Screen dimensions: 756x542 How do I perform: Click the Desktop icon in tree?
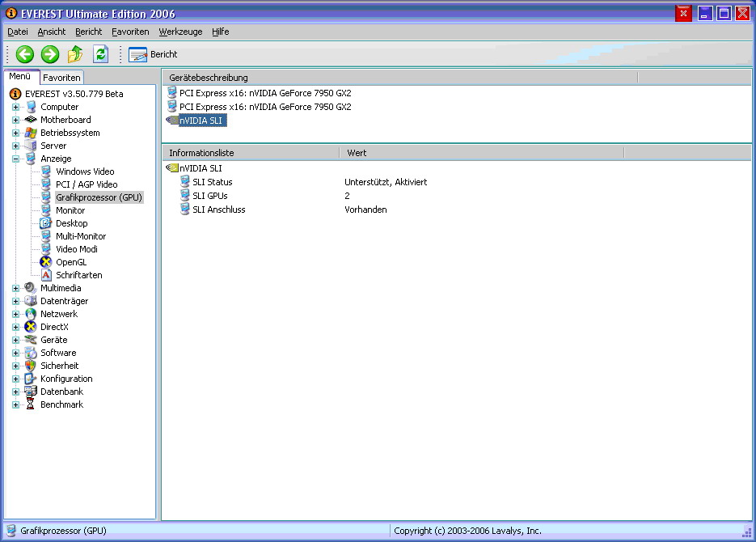pos(46,223)
